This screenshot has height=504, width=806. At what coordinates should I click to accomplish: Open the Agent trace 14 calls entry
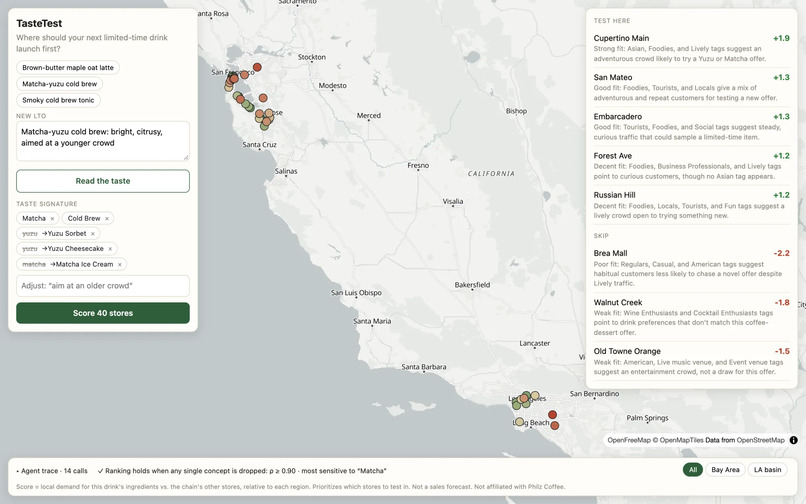[x=51, y=471]
